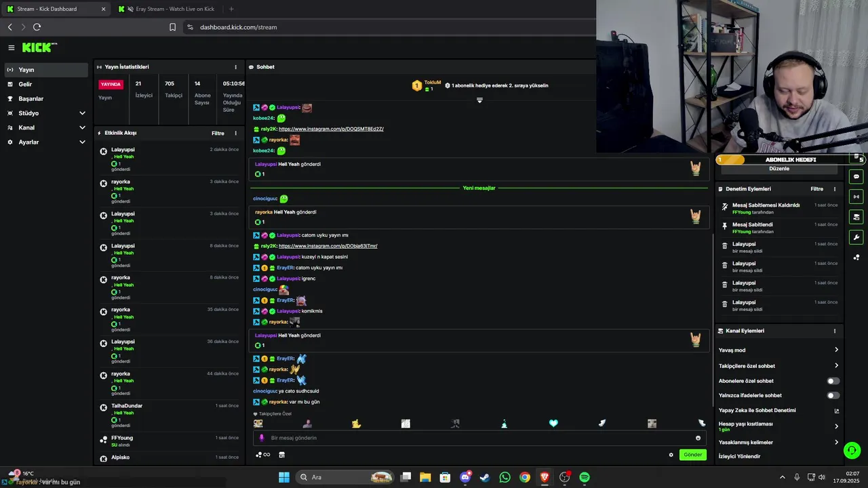Image resolution: width=868 pixels, height=488 pixels.
Task: Click the address bar URL
Action: 238,27
